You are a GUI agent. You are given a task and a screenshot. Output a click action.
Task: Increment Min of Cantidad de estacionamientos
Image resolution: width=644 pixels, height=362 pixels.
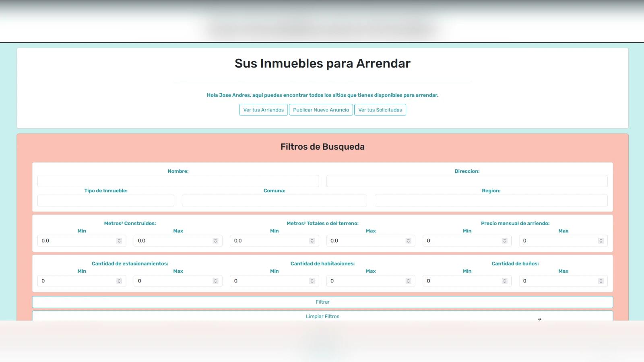tap(119, 279)
